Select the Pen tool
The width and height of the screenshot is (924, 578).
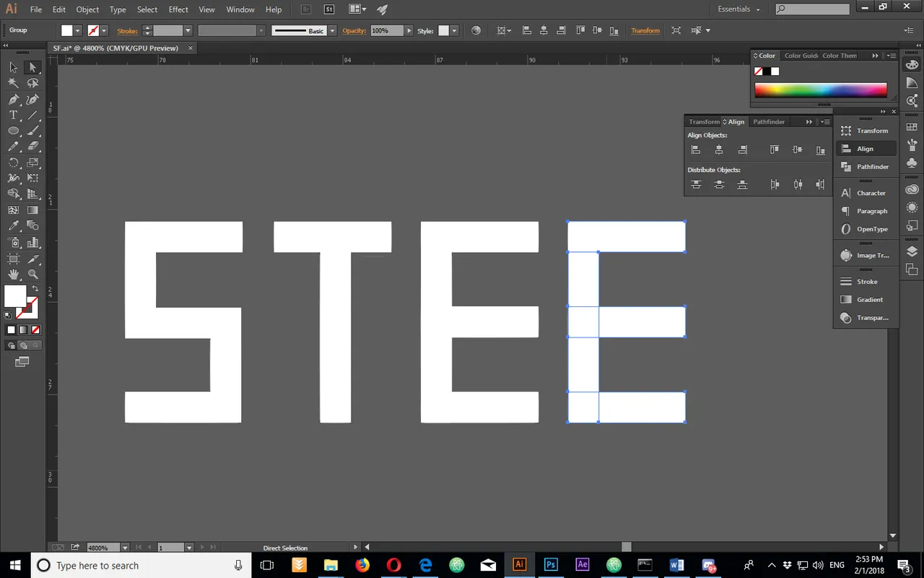pos(13,100)
